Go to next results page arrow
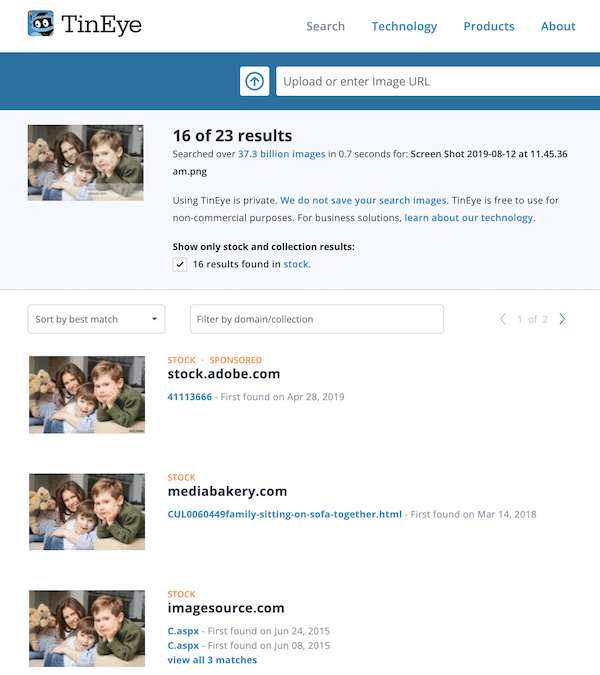Viewport: 600px width, 675px height. click(x=562, y=319)
